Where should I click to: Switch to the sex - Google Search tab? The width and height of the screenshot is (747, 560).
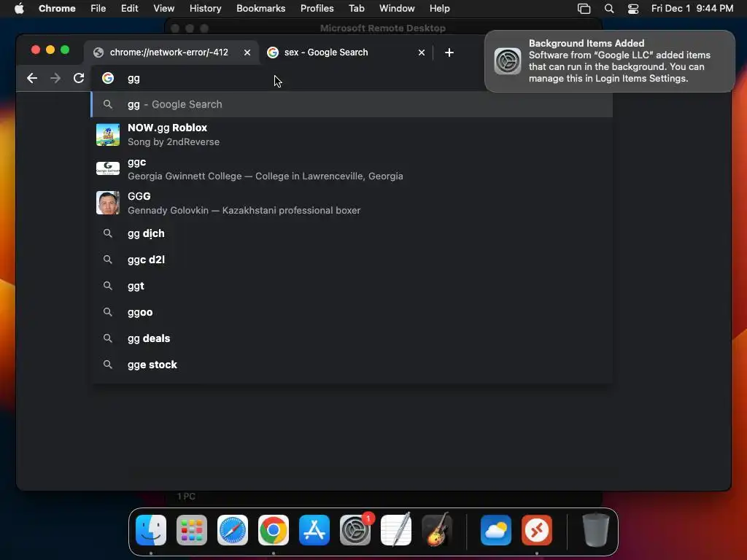coord(346,52)
